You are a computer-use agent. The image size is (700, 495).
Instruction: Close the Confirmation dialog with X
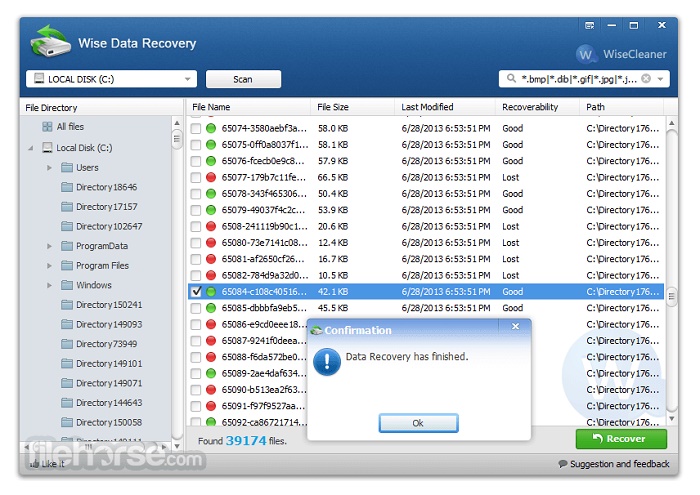pos(515,326)
